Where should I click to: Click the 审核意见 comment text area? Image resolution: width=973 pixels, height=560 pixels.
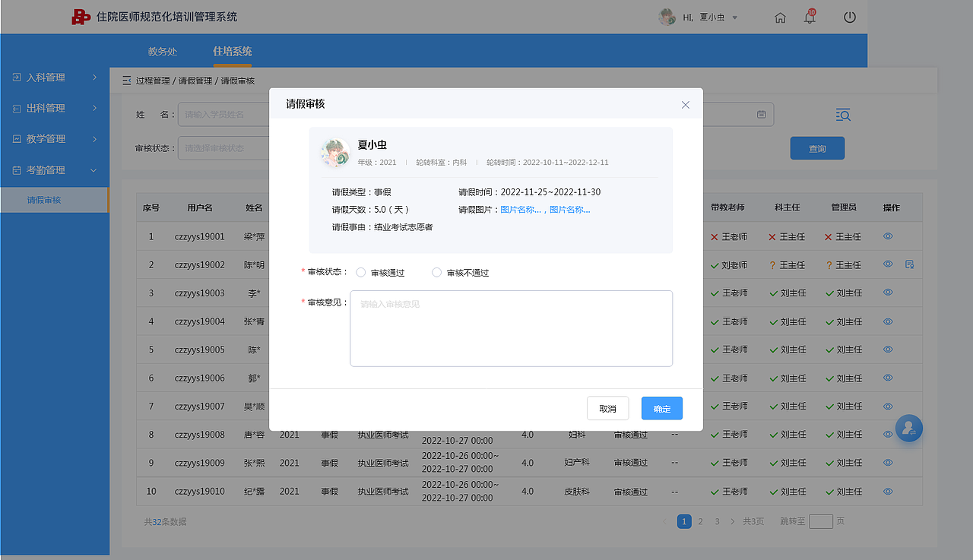click(511, 328)
